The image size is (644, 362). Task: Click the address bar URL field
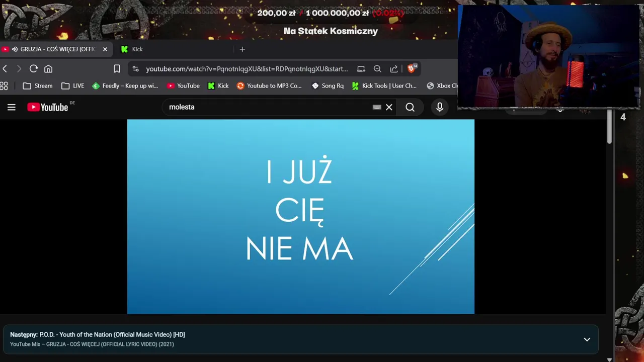tap(247, 69)
